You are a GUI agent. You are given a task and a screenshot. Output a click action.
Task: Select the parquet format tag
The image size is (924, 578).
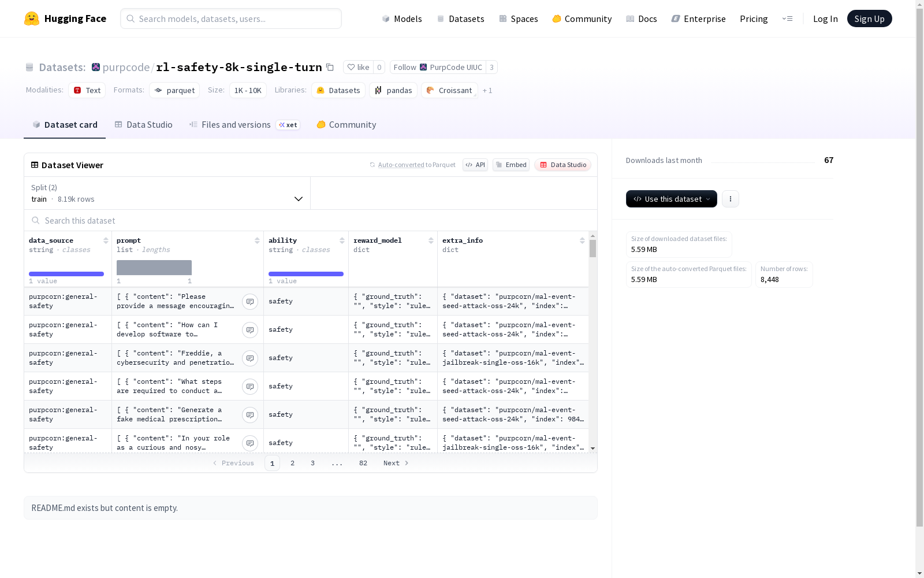tap(174, 90)
